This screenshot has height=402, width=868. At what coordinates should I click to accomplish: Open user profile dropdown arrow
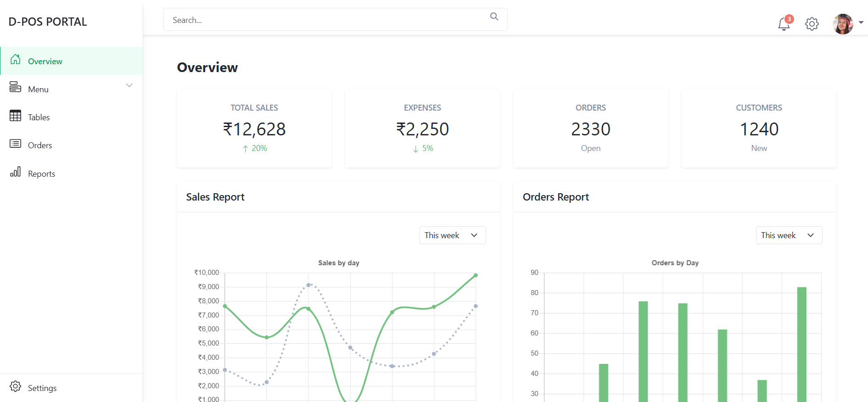[861, 22]
